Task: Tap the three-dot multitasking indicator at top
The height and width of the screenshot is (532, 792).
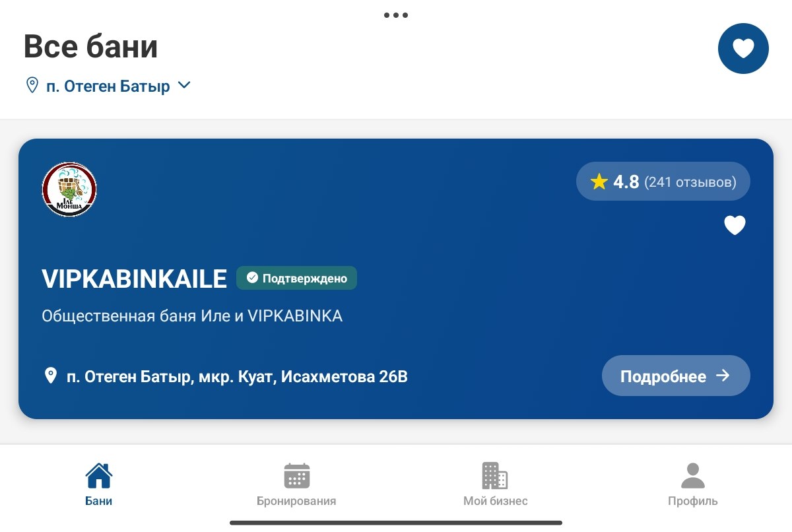Action: point(396,15)
